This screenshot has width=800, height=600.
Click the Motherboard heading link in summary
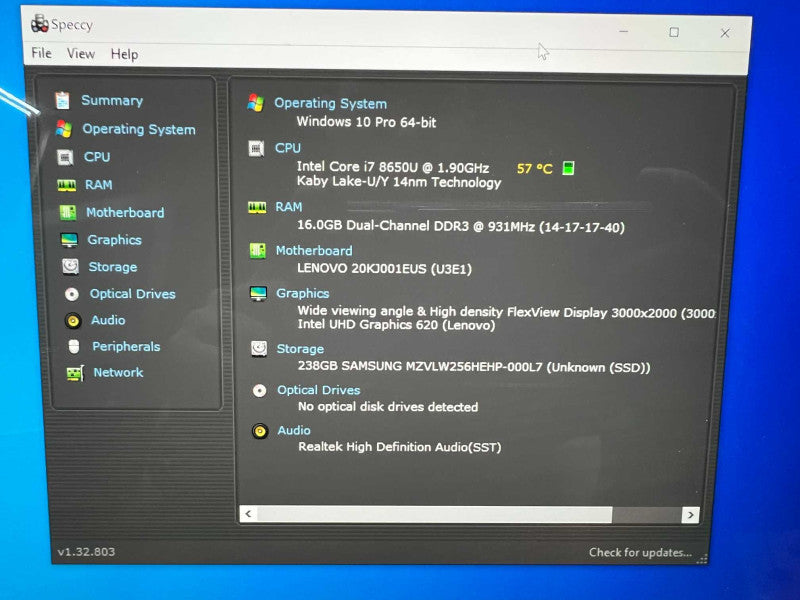click(x=314, y=251)
